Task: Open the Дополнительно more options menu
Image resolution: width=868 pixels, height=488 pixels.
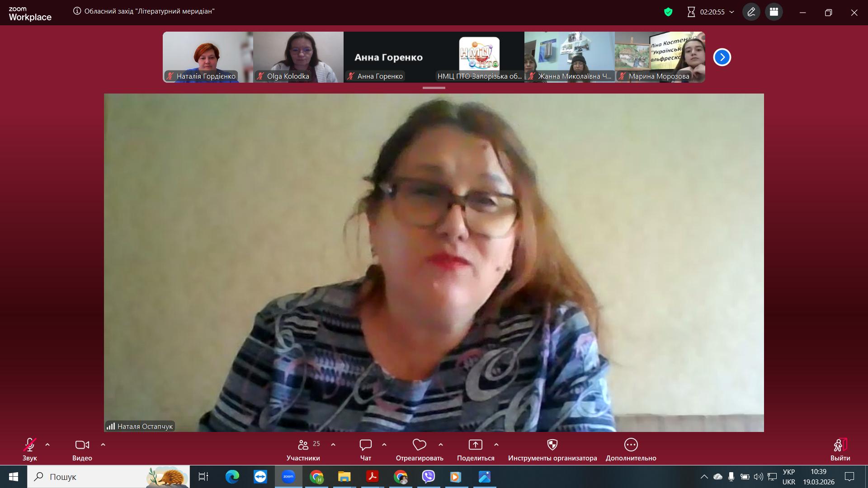Action: coord(631,445)
